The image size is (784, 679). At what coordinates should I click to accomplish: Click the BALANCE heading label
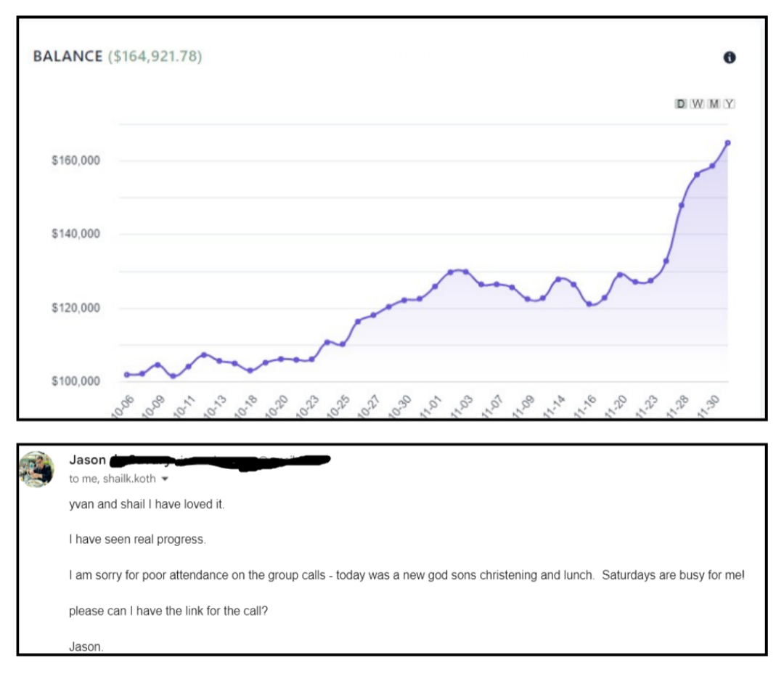[x=68, y=57]
